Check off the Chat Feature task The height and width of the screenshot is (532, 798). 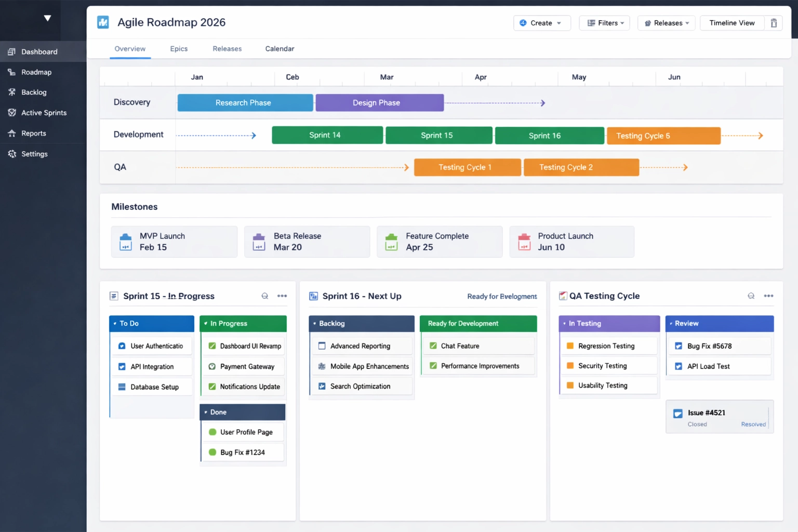[x=433, y=345]
